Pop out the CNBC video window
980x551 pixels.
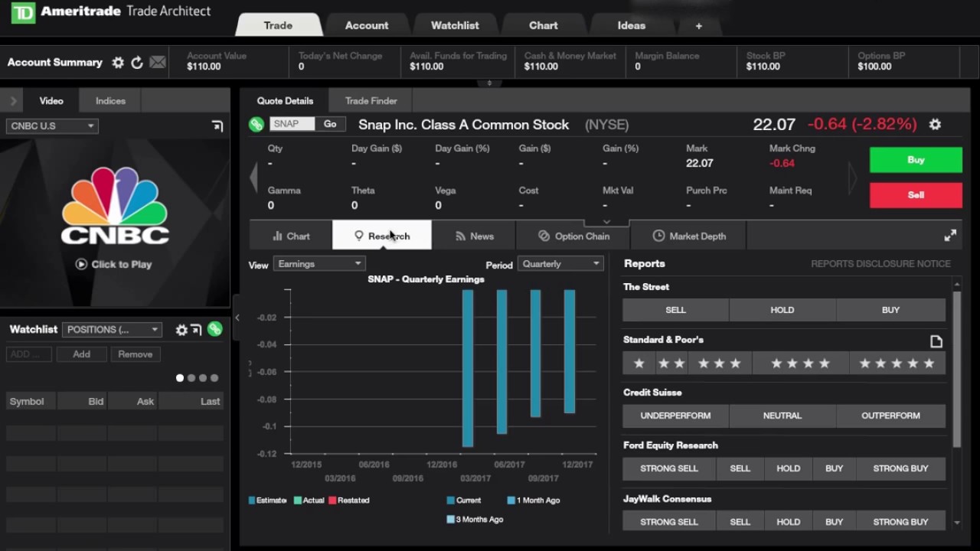(217, 126)
